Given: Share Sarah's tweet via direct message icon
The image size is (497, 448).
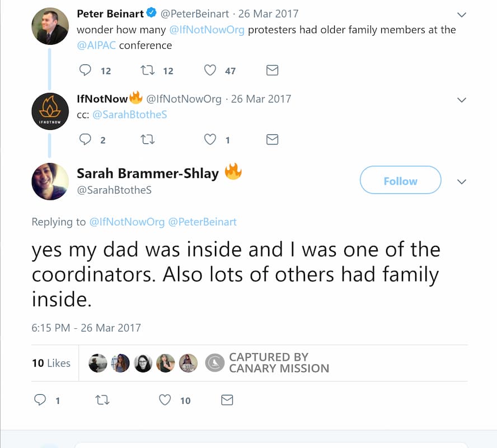Looking at the screenshot, I should point(227,400).
